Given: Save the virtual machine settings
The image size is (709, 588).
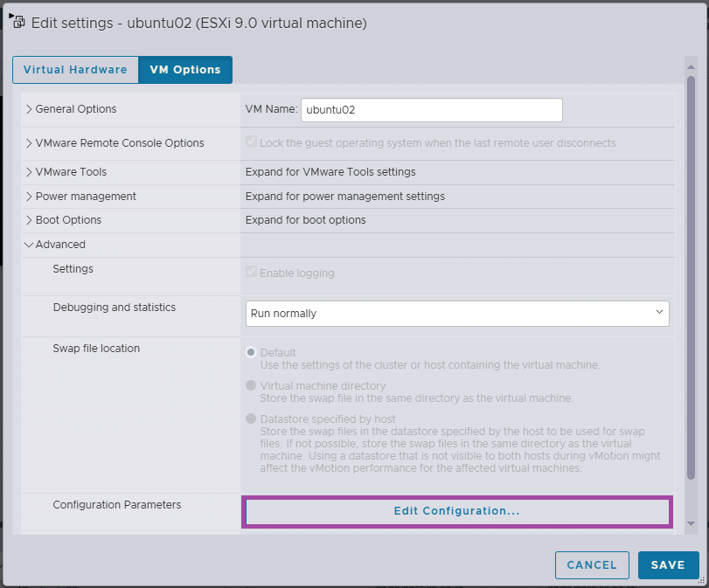Looking at the screenshot, I should pos(668,565).
